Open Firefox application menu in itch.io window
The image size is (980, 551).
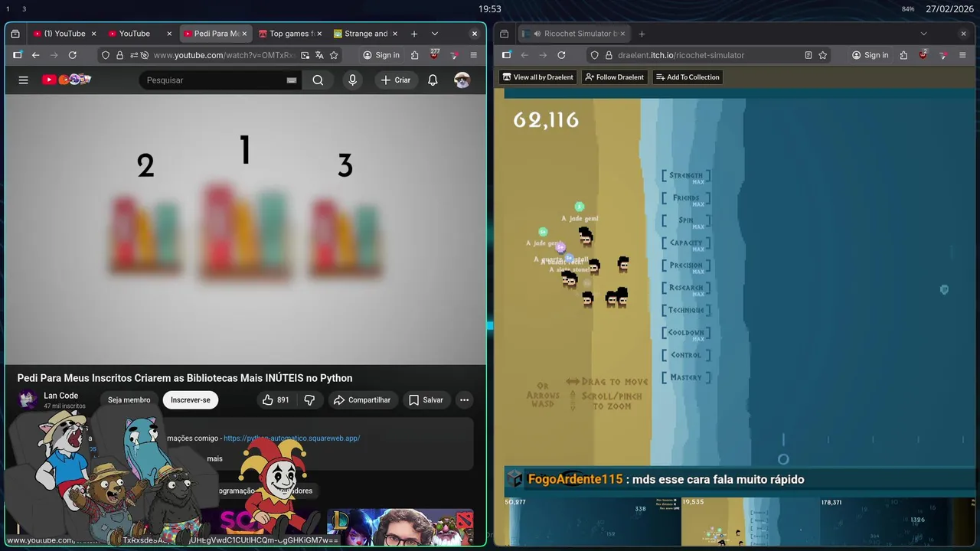[x=962, y=55]
